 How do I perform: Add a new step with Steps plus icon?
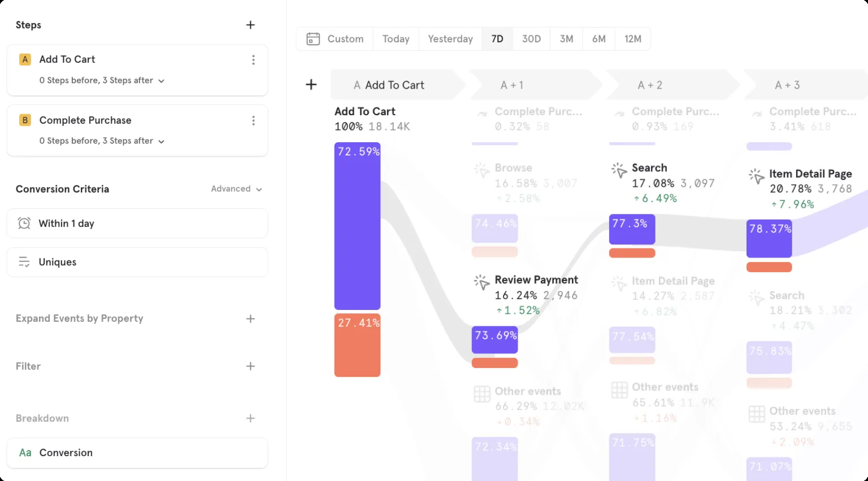coord(251,25)
